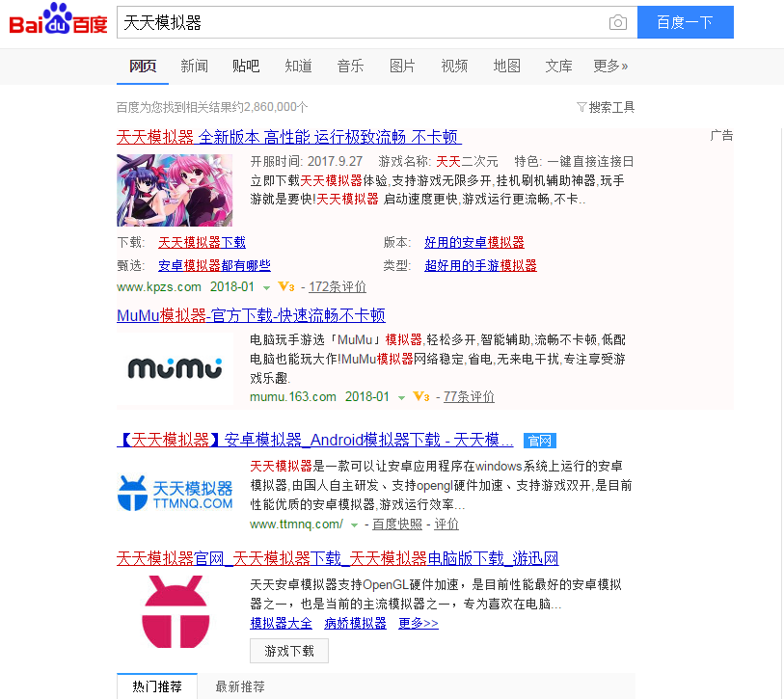
Task: Expand the dropdown arrow beside www.kpzs.com
Action: (266, 288)
